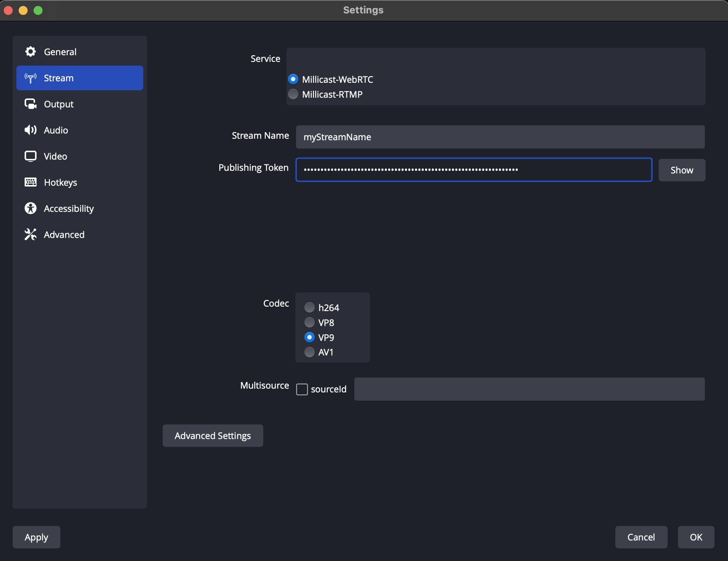Choose the AV1 codec

(x=310, y=352)
